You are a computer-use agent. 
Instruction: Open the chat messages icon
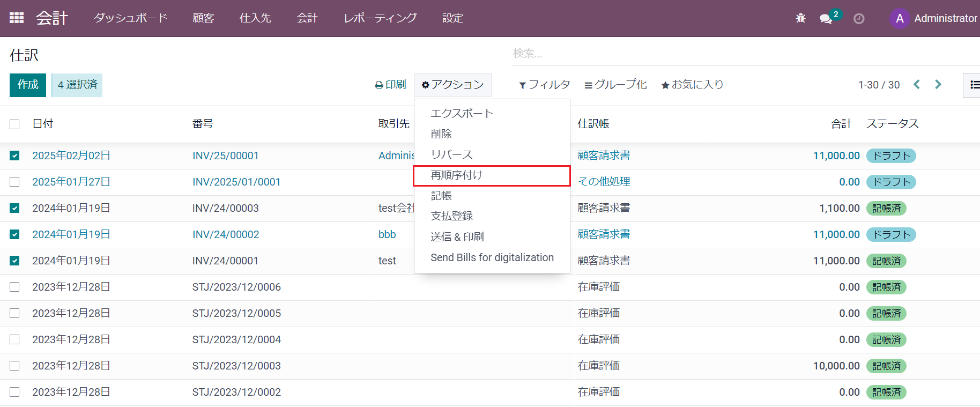(x=826, y=19)
